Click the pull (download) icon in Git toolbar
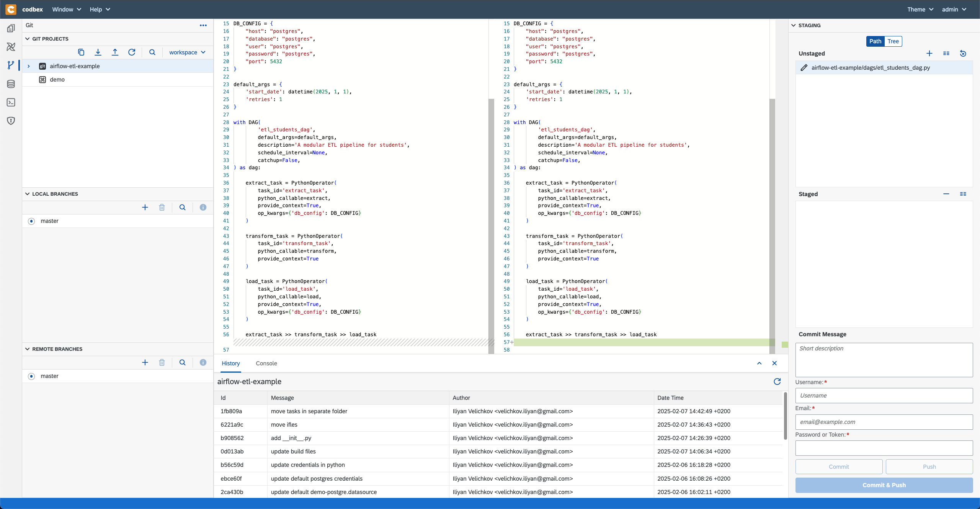The width and height of the screenshot is (980, 509). pyautogui.click(x=98, y=52)
